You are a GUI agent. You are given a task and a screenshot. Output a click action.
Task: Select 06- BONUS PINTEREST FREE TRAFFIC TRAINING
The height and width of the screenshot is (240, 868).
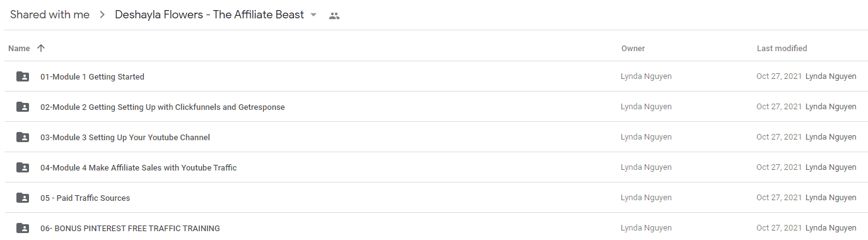130,228
